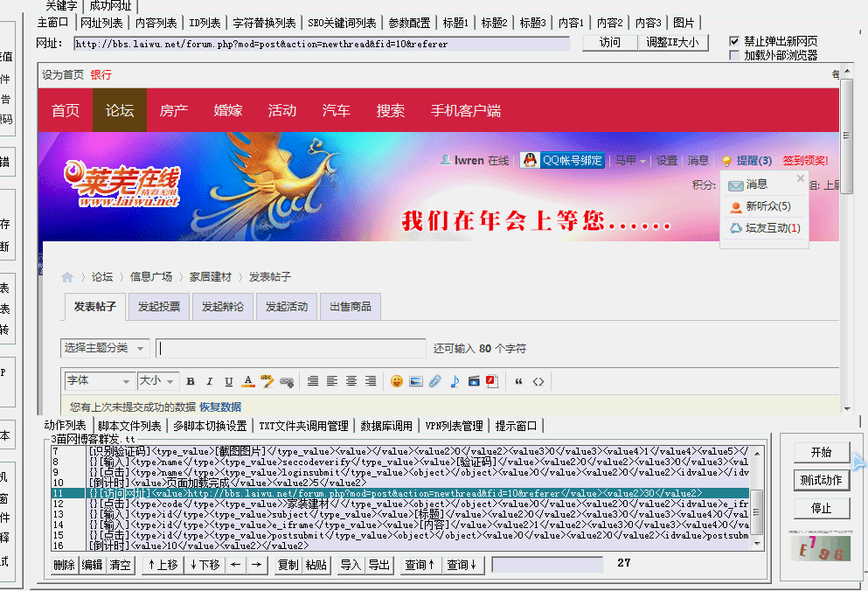Expand the 马甲 dropdown menu
This screenshot has width=868, height=591.
coord(630,161)
